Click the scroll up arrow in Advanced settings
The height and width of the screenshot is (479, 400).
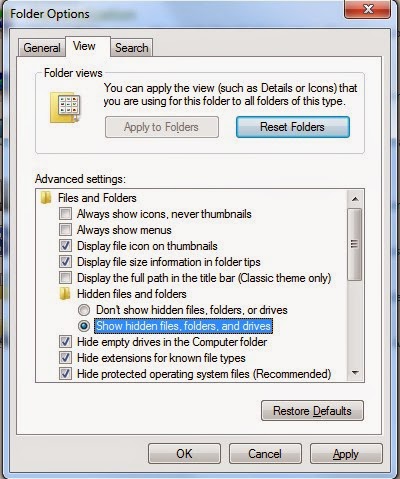(355, 199)
